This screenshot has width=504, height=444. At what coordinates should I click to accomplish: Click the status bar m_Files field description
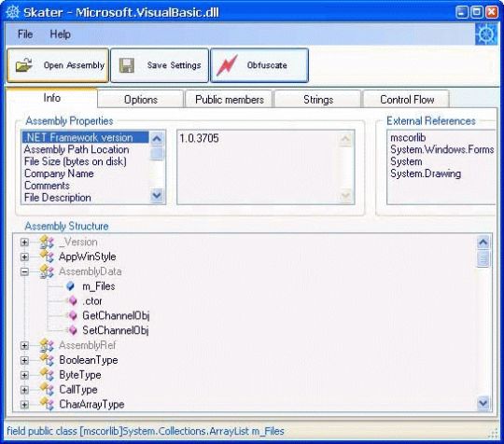click(x=146, y=431)
